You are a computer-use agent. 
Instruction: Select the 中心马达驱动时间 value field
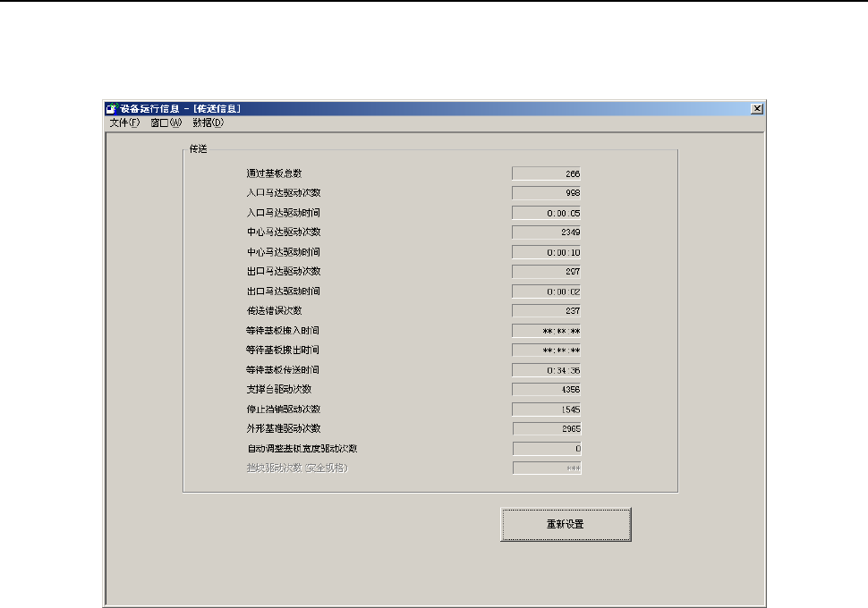[547, 252]
